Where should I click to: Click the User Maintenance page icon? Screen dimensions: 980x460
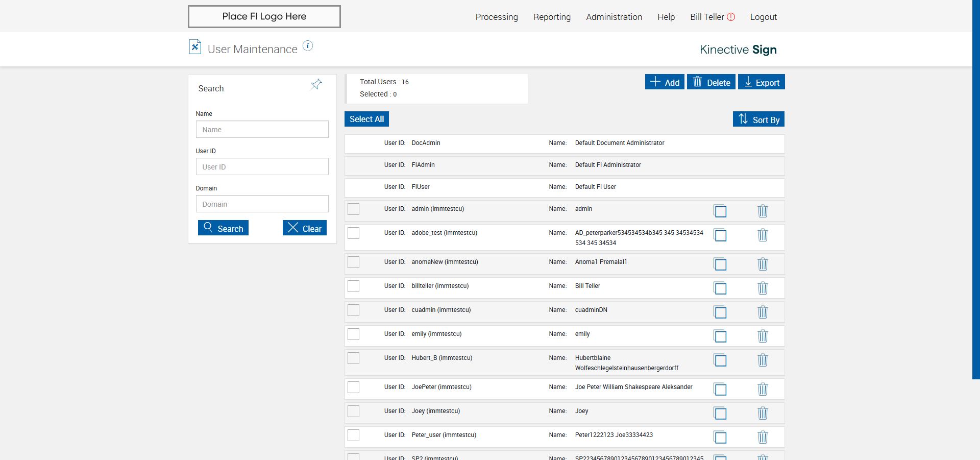[195, 47]
